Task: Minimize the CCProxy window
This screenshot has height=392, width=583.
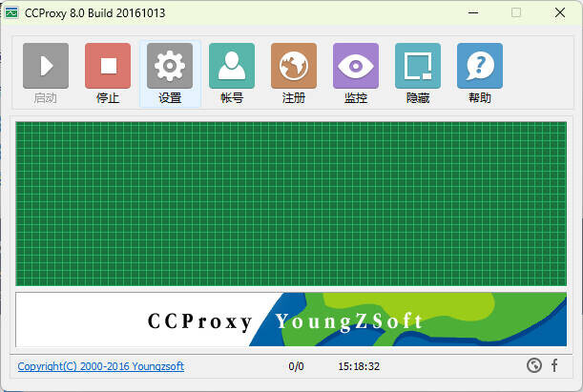Action: point(473,12)
